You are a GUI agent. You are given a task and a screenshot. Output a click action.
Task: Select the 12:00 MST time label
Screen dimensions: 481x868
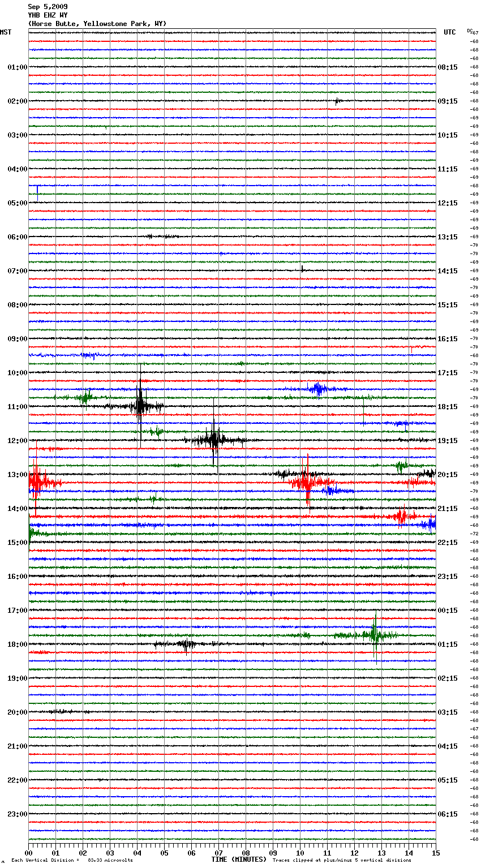pyautogui.click(x=18, y=441)
